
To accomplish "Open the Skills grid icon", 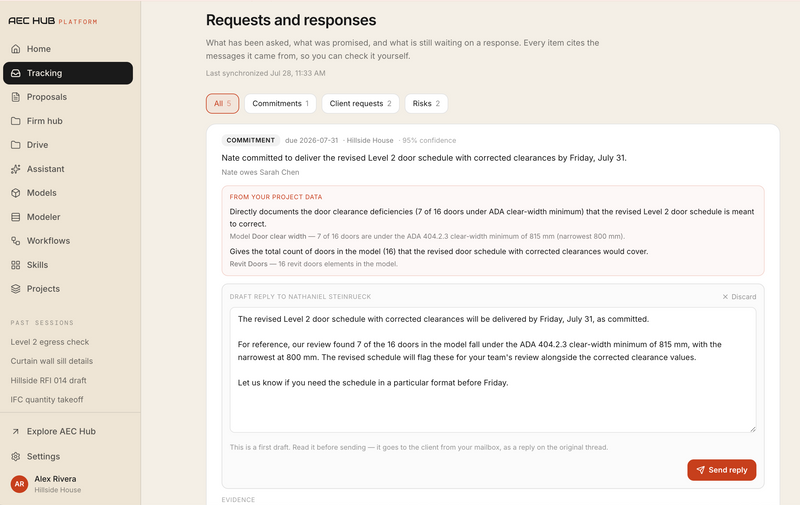I will coord(16,265).
